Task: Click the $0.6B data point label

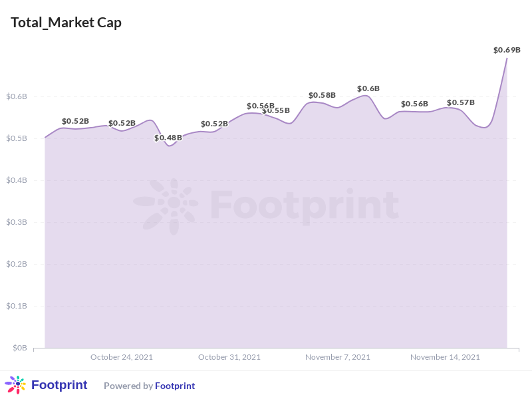Action: tap(368, 88)
